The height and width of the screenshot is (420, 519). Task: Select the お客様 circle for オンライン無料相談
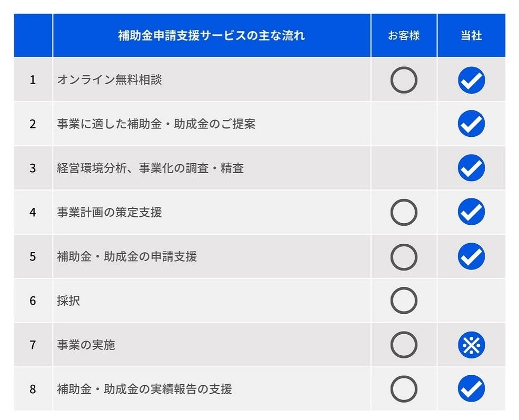click(x=404, y=81)
